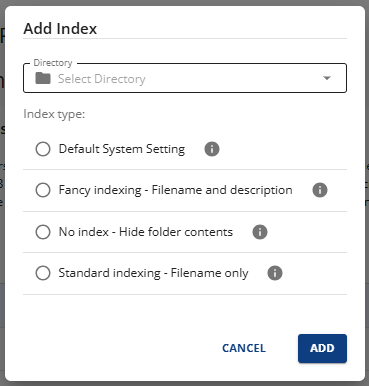
Task: Choose Standard indexing radio button
Action: (43, 273)
